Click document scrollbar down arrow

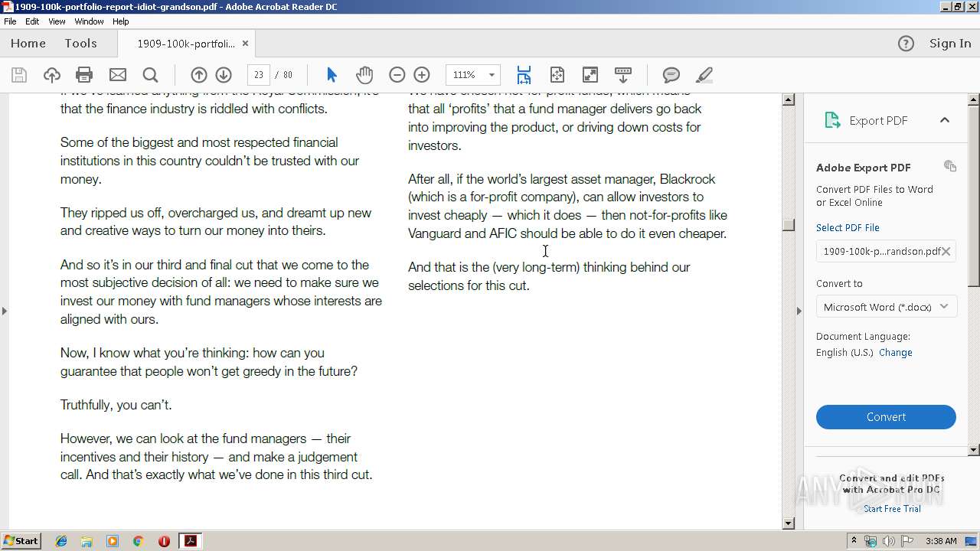(x=788, y=523)
